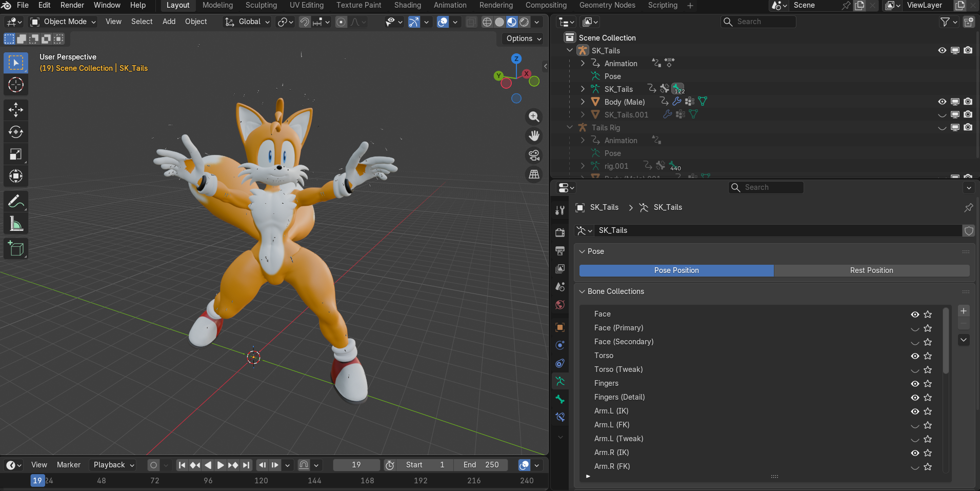Open the Output properties tab
The width and height of the screenshot is (980, 491).
click(560, 250)
